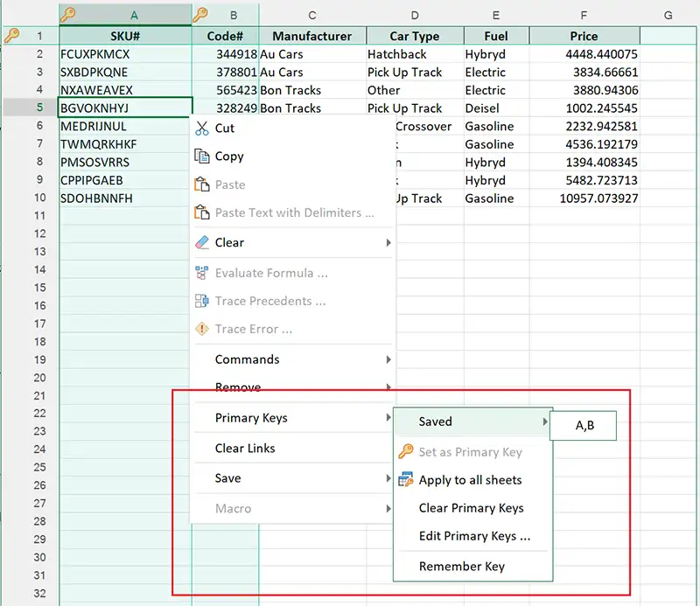This screenshot has width=700, height=606.
Task: Choose Clear Links from context menu
Action: click(x=245, y=449)
